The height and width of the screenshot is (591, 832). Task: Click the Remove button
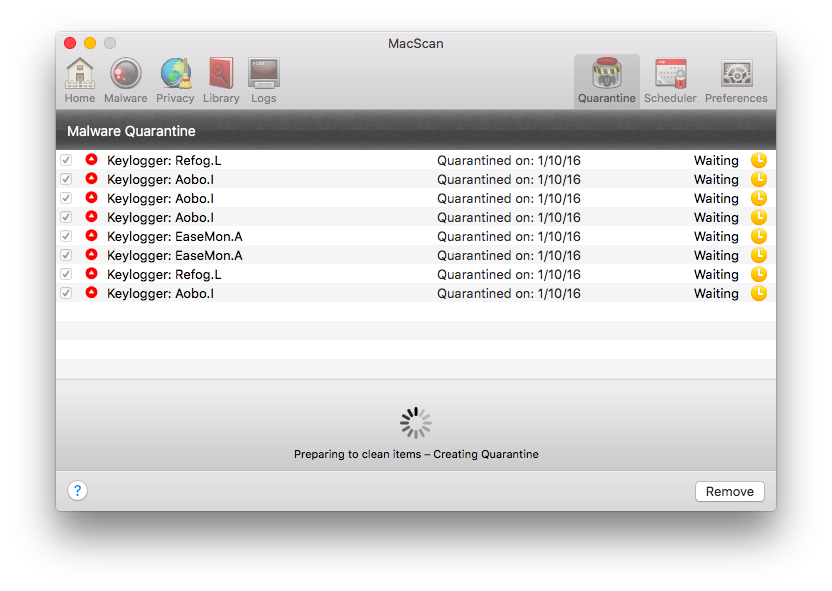tap(730, 491)
